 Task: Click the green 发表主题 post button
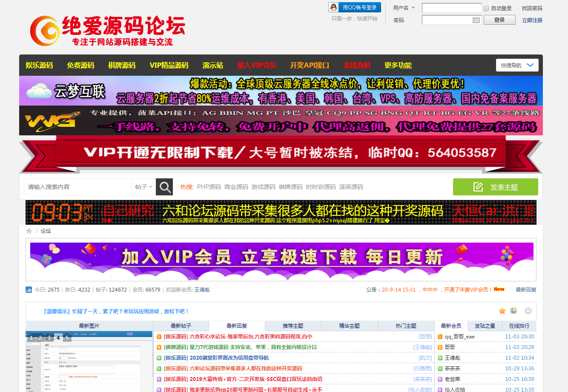[x=495, y=187]
